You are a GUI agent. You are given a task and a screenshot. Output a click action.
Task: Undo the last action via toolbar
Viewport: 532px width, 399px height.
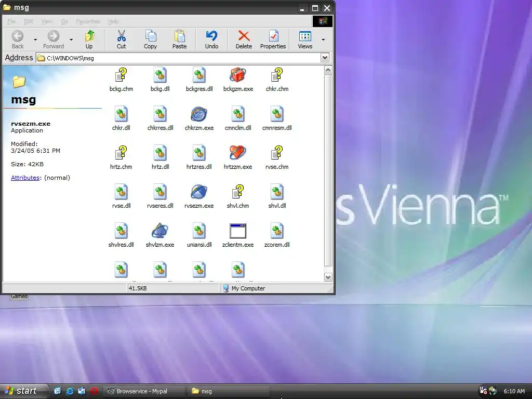pyautogui.click(x=212, y=39)
